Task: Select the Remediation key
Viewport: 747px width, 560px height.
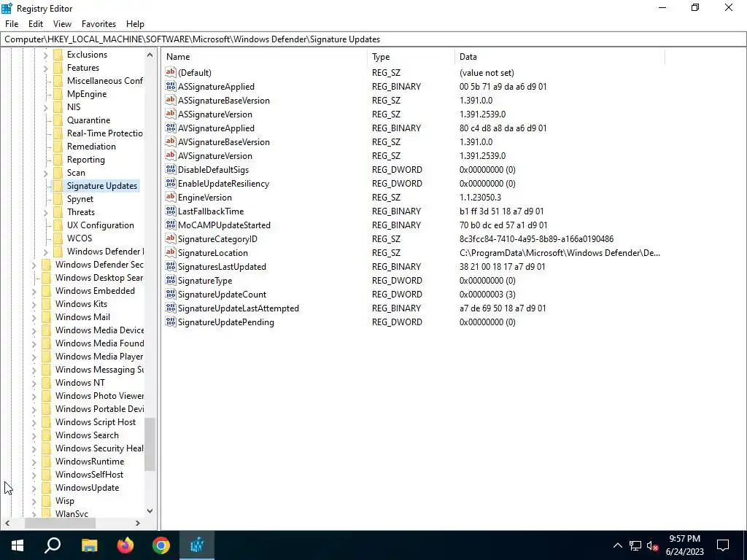Action: tap(91, 146)
